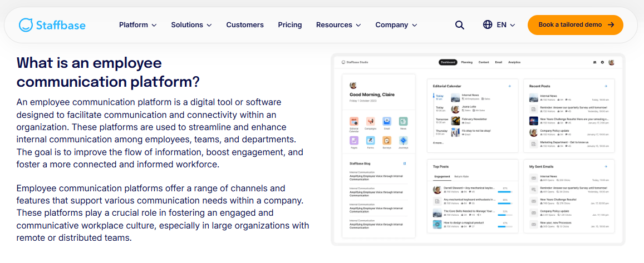Switch to the Analytics tab
Viewport: 644px width, 263px height.
click(514, 62)
